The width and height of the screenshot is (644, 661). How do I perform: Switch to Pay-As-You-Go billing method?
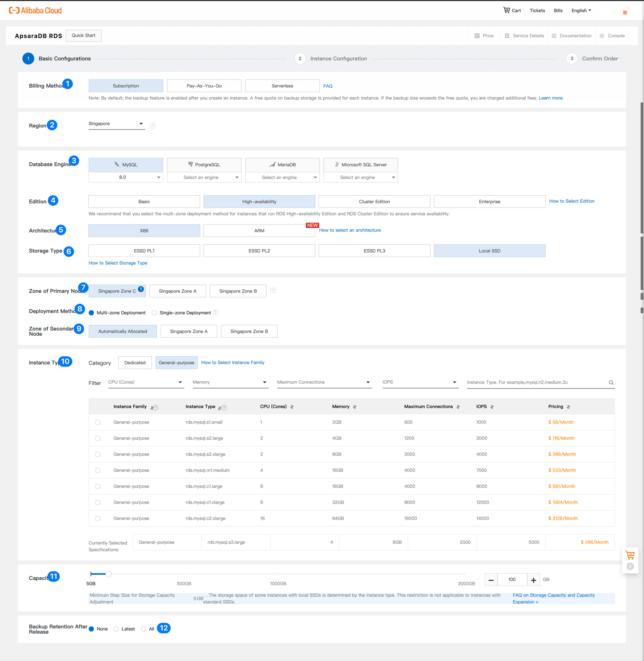pyautogui.click(x=204, y=86)
